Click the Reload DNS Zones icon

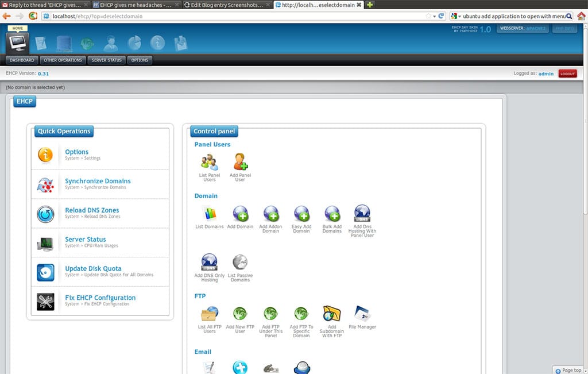click(x=45, y=213)
